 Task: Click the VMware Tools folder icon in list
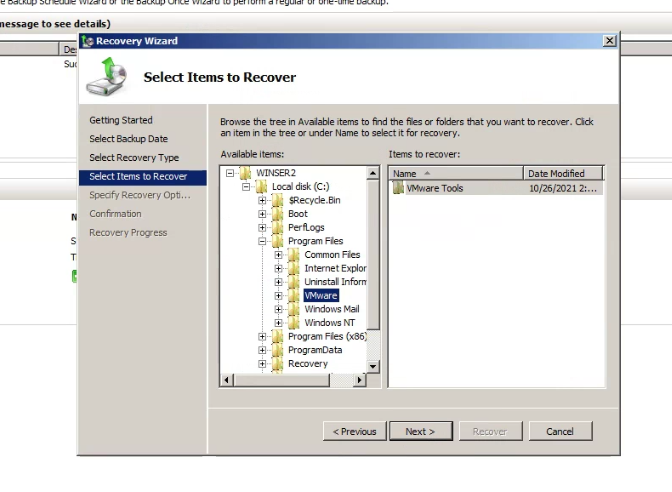[399, 188]
